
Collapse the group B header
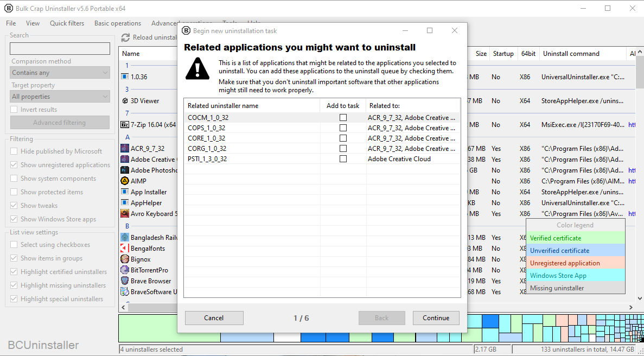(127, 226)
